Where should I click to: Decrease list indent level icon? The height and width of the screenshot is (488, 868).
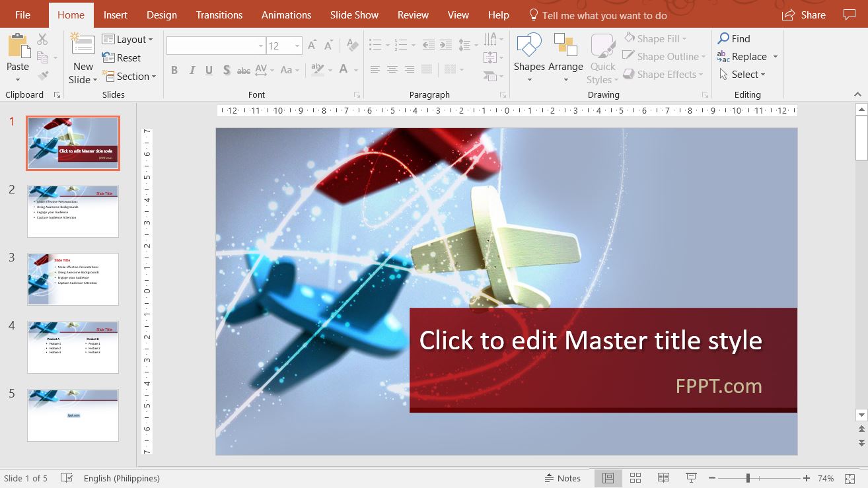[429, 45]
